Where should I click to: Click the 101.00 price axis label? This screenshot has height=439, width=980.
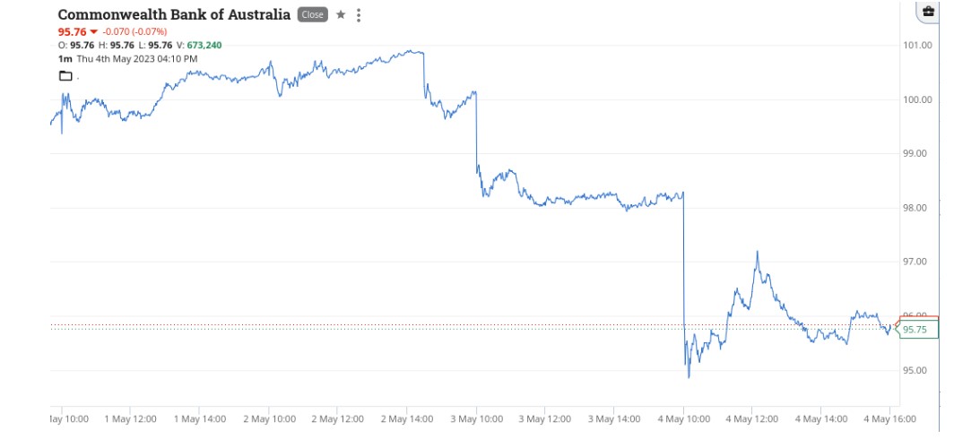(x=918, y=45)
